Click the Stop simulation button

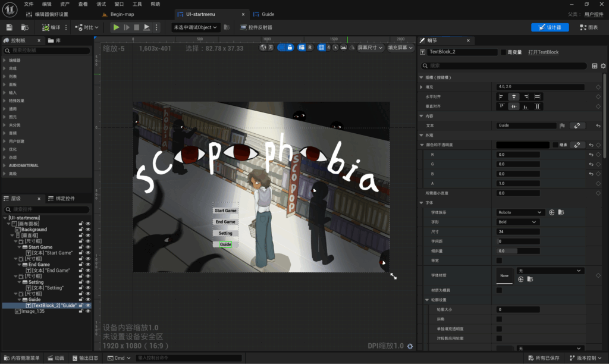(136, 27)
